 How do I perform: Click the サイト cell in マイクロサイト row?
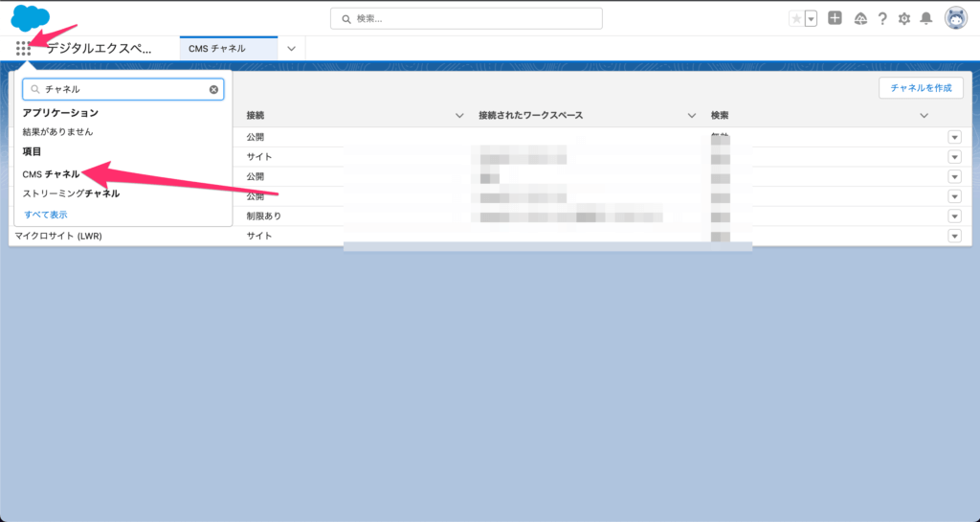[x=258, y=237]
